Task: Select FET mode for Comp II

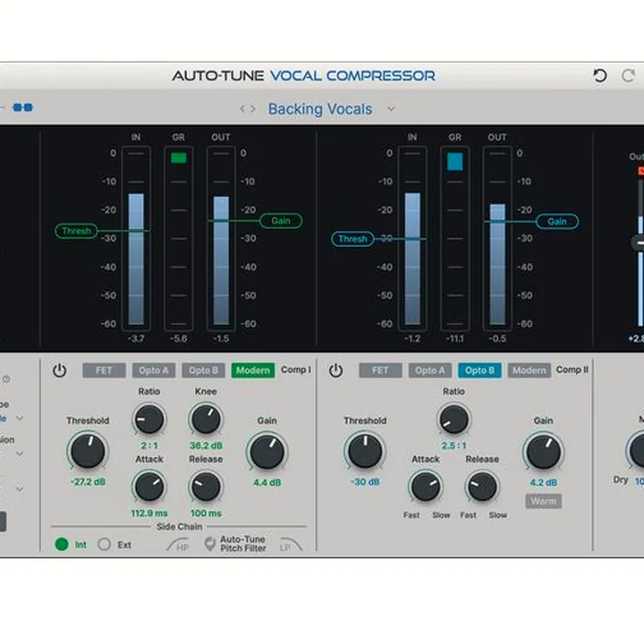Action: (380, 370)
